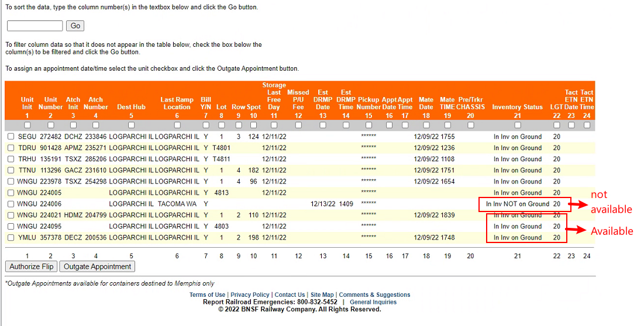Enable filter checkbox under Dest Hub column
This screenshot has width=644, height=326.
pyautogui.click(x=131, y=125)
